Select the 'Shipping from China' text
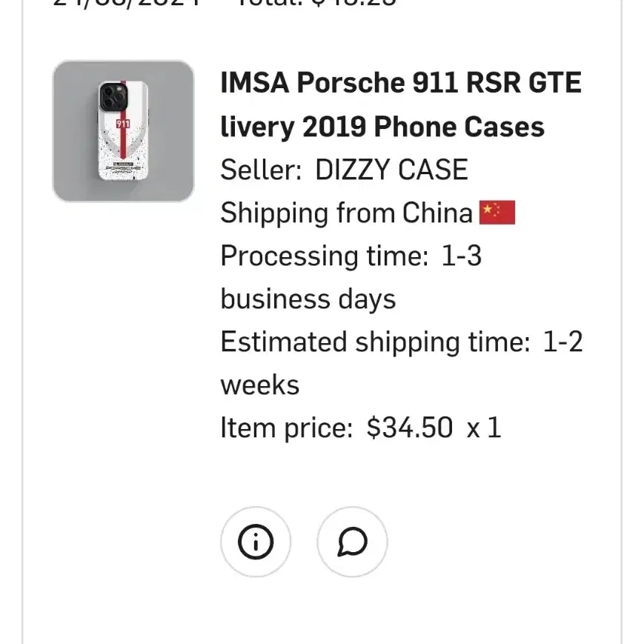The height and width of the screenshot is (644, 644). pos(346,213)
